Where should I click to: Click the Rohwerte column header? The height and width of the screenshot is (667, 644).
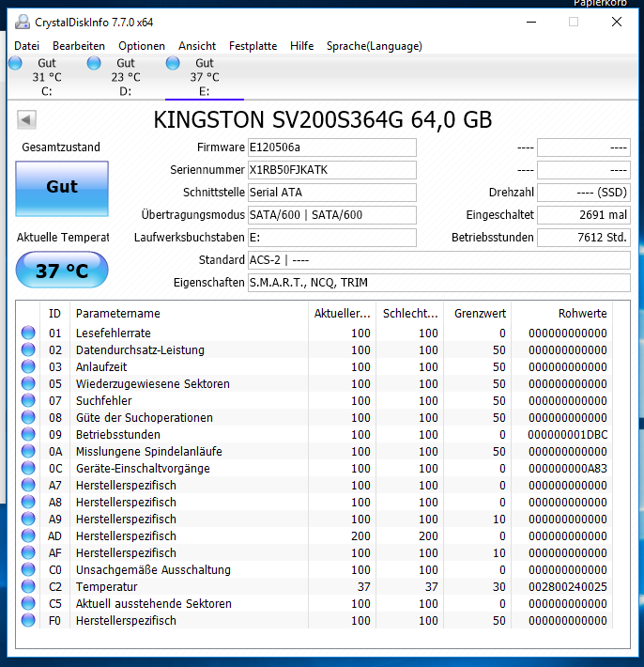pos(562,314)
